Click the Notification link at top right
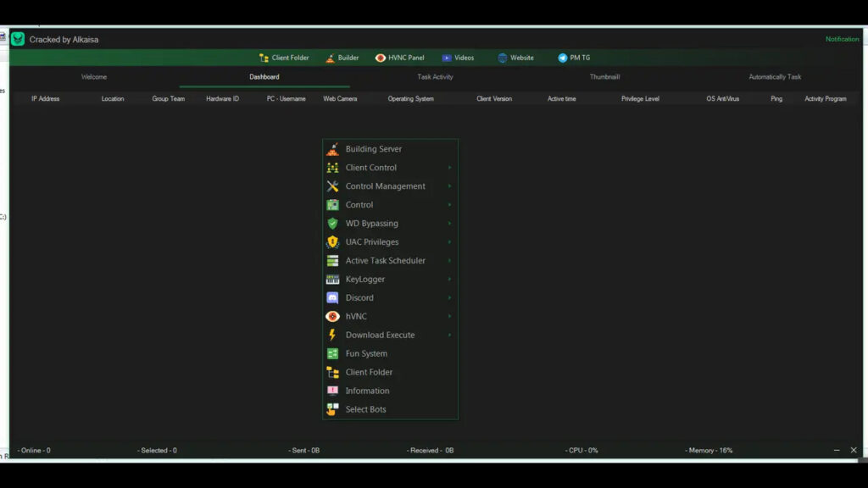This screenshot has height=488, width=868. 842,39
